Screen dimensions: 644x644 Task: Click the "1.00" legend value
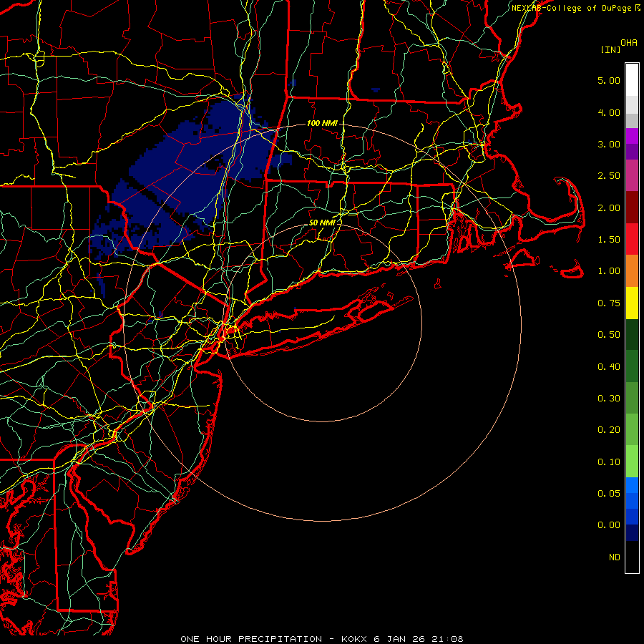[609, 271]
